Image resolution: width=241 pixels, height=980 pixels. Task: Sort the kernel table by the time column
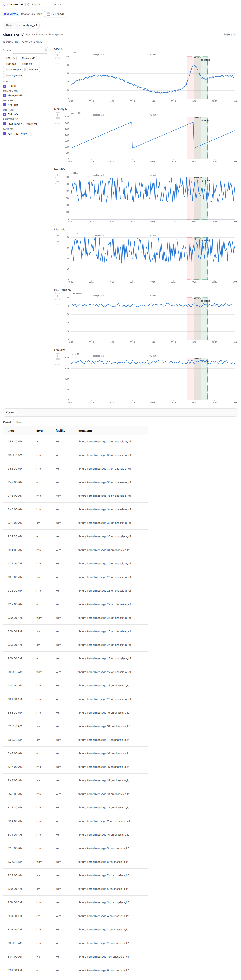coord(11,431)
